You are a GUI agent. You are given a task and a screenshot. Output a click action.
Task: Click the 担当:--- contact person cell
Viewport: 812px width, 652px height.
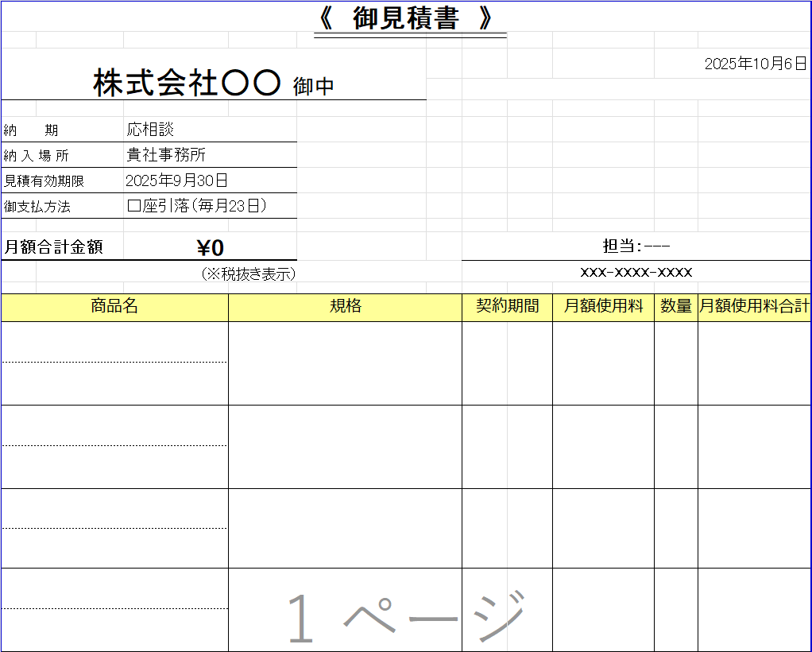point(636,246)
